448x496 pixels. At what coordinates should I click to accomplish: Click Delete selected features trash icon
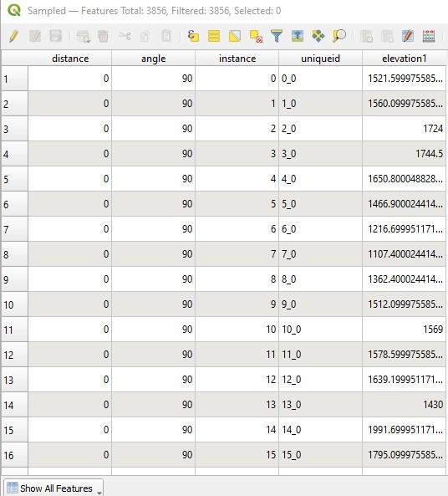(x=103, y=36)
